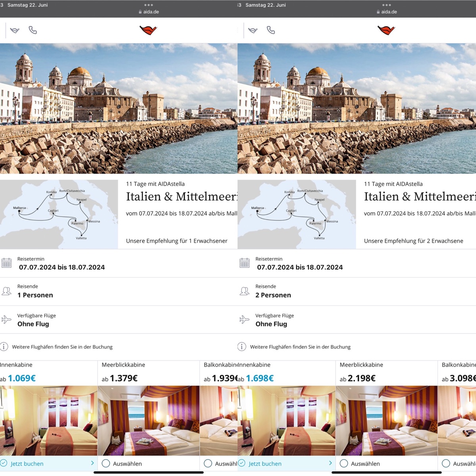Open three-dot multitasking menu in right screenshot

click(x=387, y=5)
